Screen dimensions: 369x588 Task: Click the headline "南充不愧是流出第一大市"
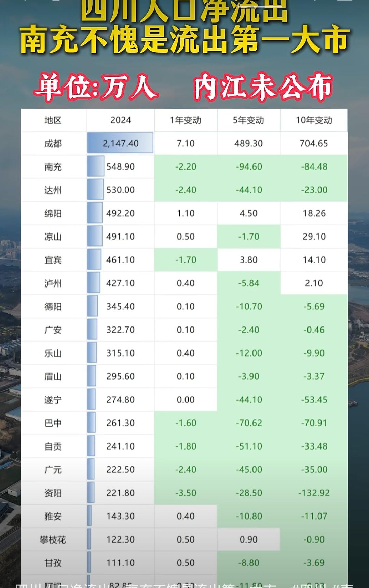184,40
